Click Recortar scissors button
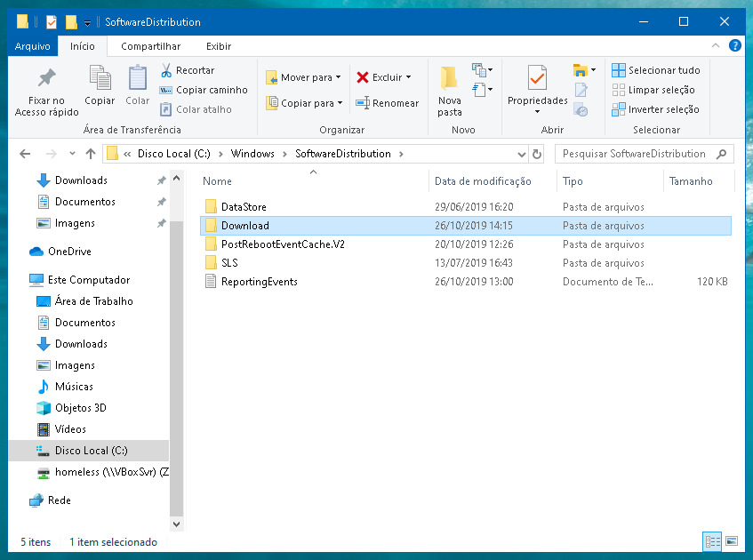 pyautogui.click(x=188, y=70)
